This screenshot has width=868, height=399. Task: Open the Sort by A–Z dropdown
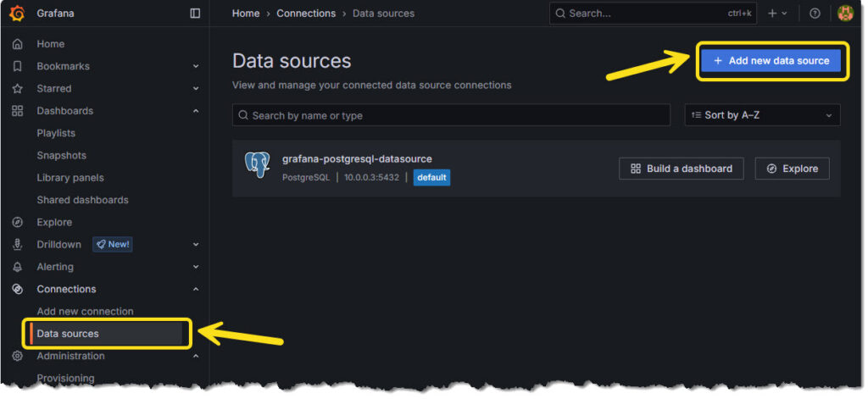click(x=762, y=115)
